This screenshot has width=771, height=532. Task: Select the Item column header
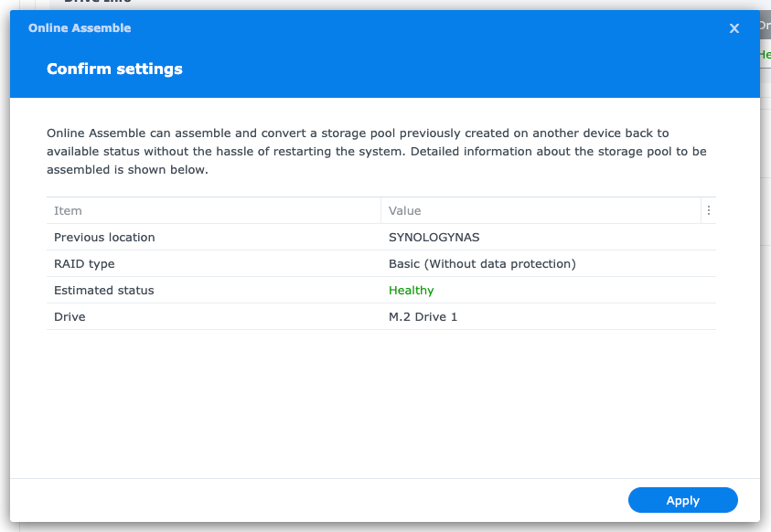click(213, 211)
